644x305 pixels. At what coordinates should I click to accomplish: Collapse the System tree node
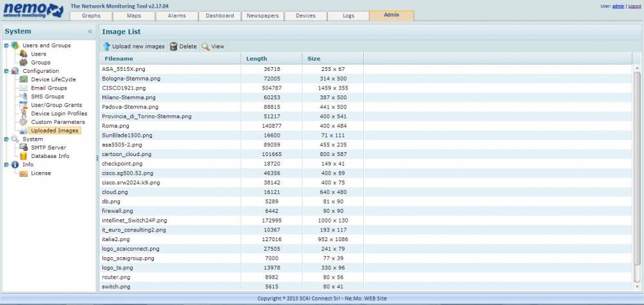(x=6, y=139)
